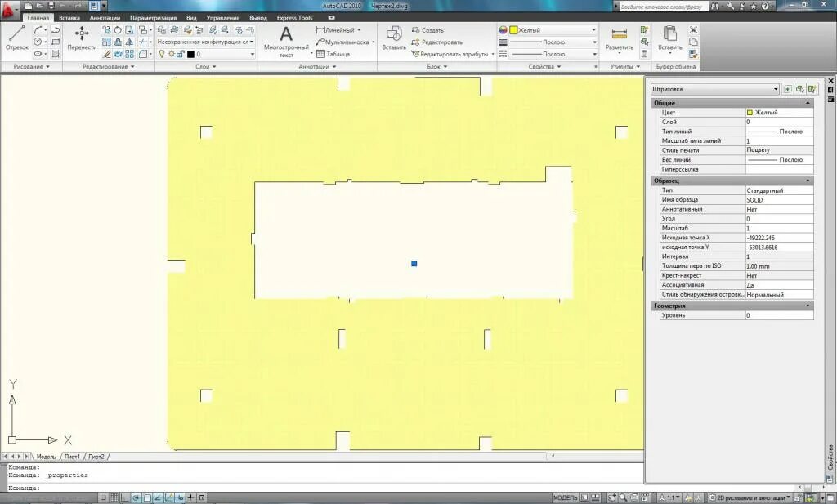Image resolution: width=837 pixels, height=504 pixels.
Task: Open the Вставка ribbon tab
Action: point(69,18)
